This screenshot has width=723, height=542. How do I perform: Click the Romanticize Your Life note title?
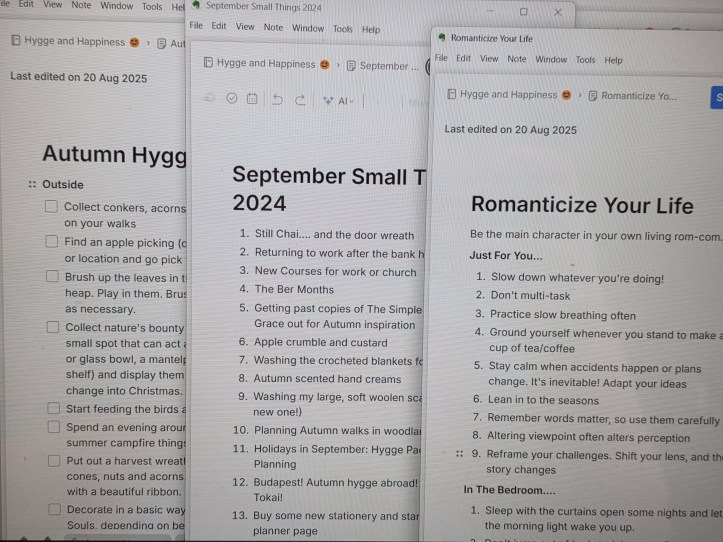(x=582, y=205)
